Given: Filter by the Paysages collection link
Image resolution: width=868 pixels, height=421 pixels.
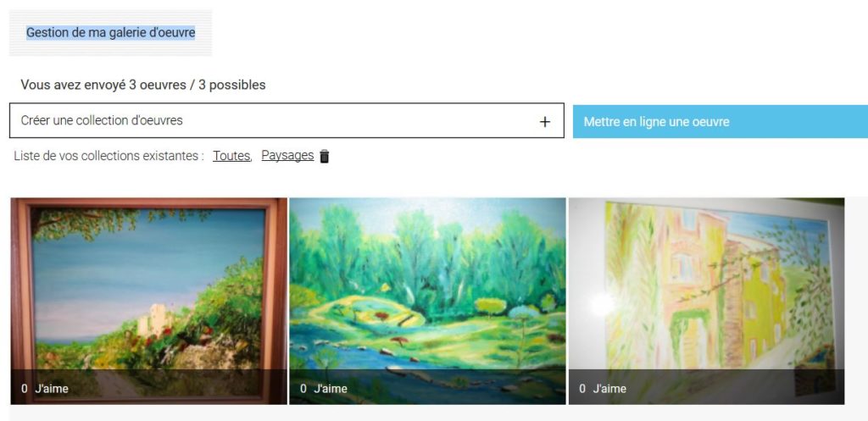Looking at the screenshot, I should point(287,156).
